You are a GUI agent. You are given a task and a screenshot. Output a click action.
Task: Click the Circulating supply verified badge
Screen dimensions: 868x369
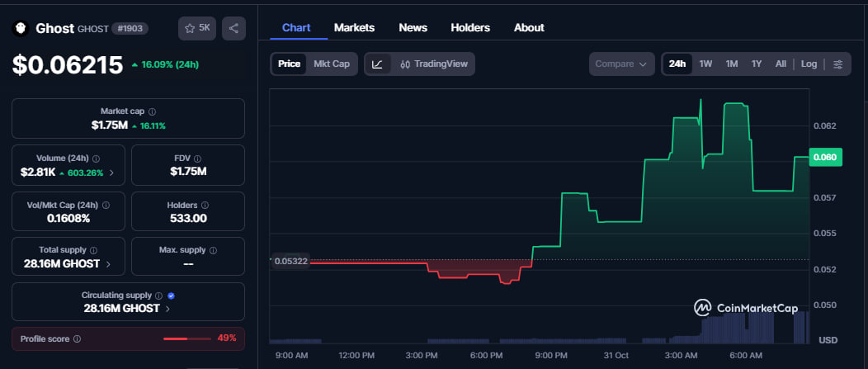pyautogui.click(x=171, y=295)
